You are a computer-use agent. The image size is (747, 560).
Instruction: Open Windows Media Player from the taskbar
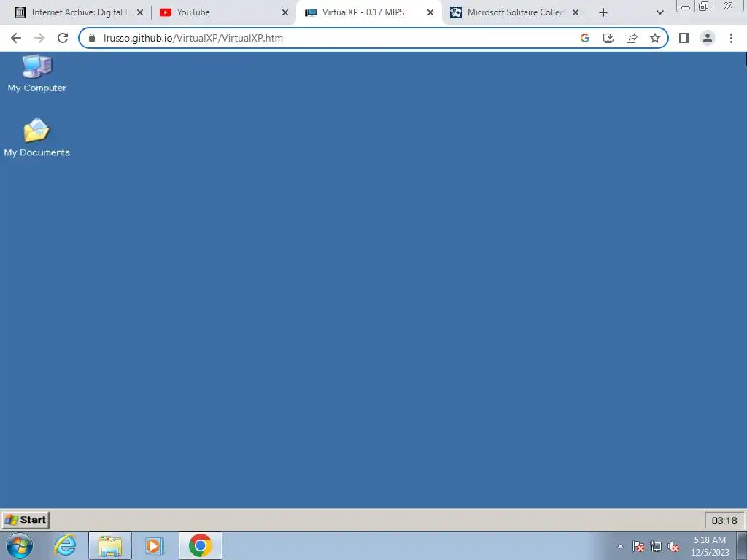click(155, 545)
